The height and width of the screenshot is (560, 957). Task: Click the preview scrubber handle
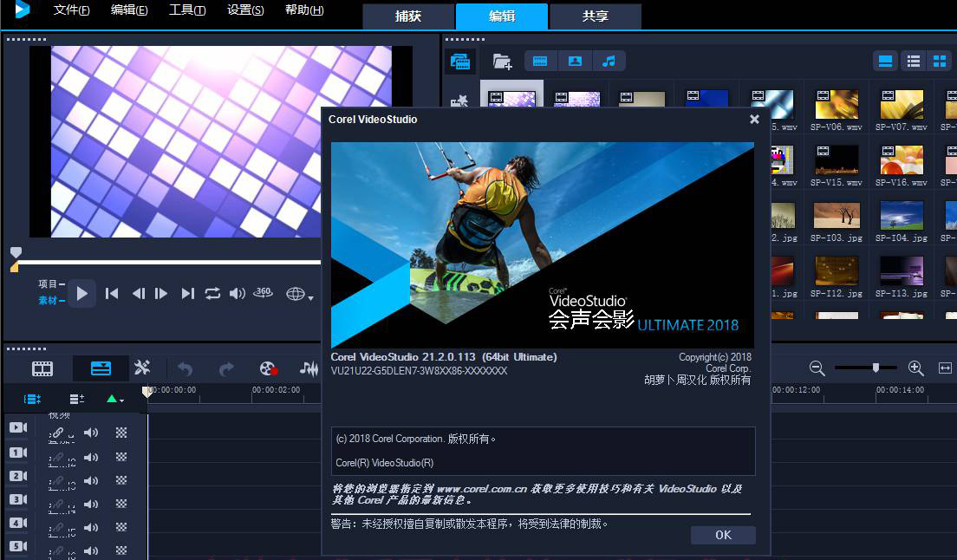pyautogui.click(x=16, y=252)
